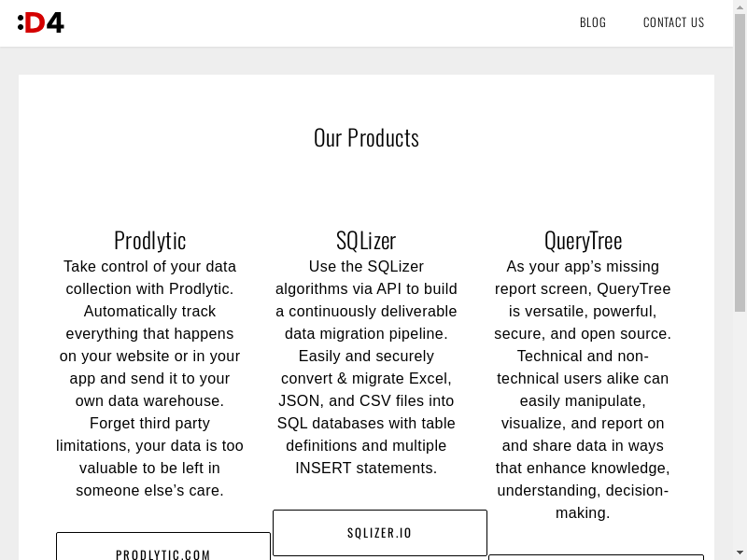Click the red D letter in the logo
This screenshot has height=560, width=747.
click(35, 22)
